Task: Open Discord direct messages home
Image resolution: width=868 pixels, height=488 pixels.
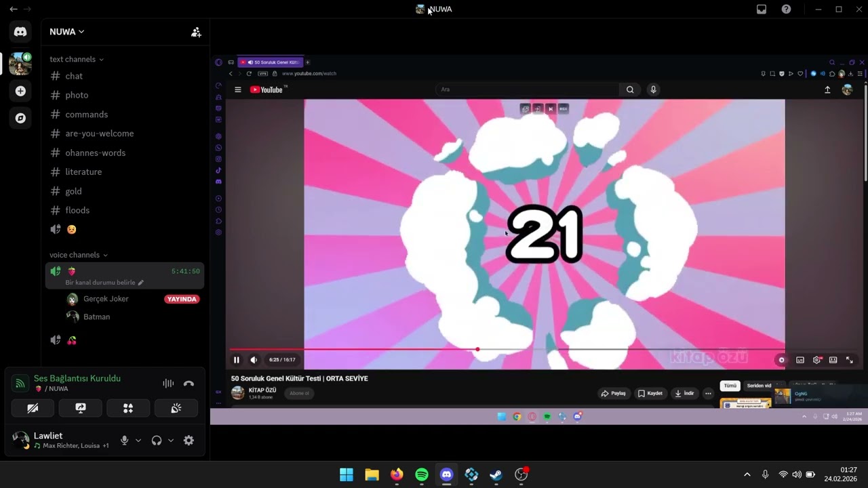Action: click(20, 32)
